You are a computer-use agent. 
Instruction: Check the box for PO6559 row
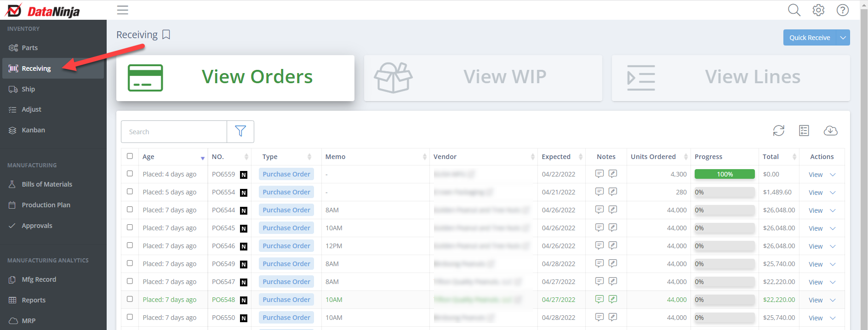coord(130,174)
